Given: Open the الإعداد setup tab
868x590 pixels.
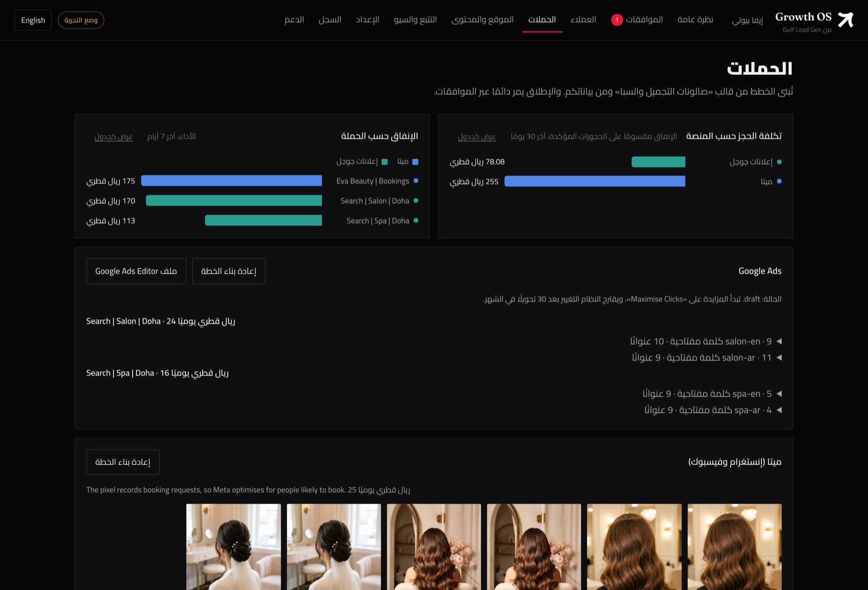Looking at the screenshot, I should point(367,20).
